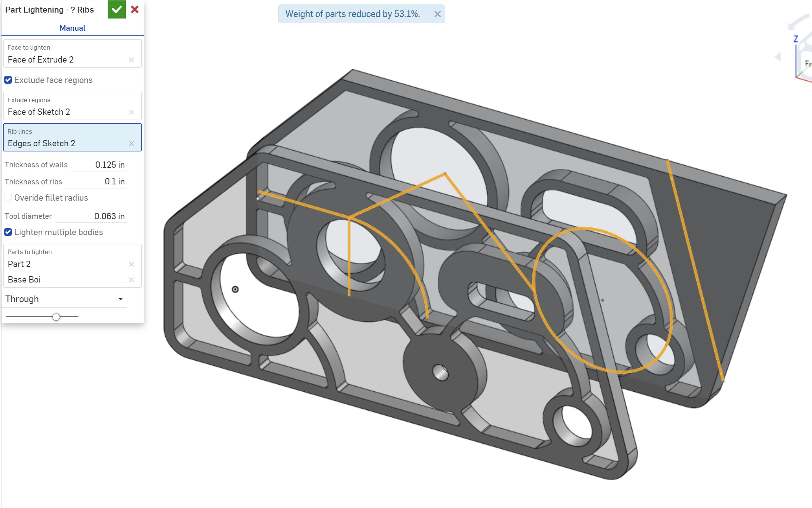Switch to the Manual tab

click(x=73, y=28)
